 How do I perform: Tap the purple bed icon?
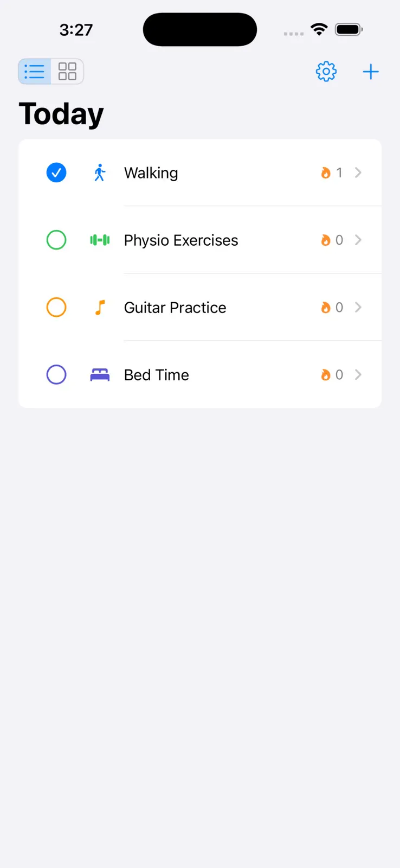click(x=100, y=375)
